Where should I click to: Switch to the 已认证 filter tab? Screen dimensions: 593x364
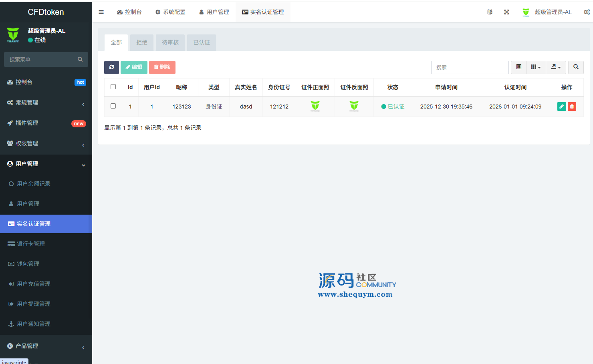pos(202,42)
